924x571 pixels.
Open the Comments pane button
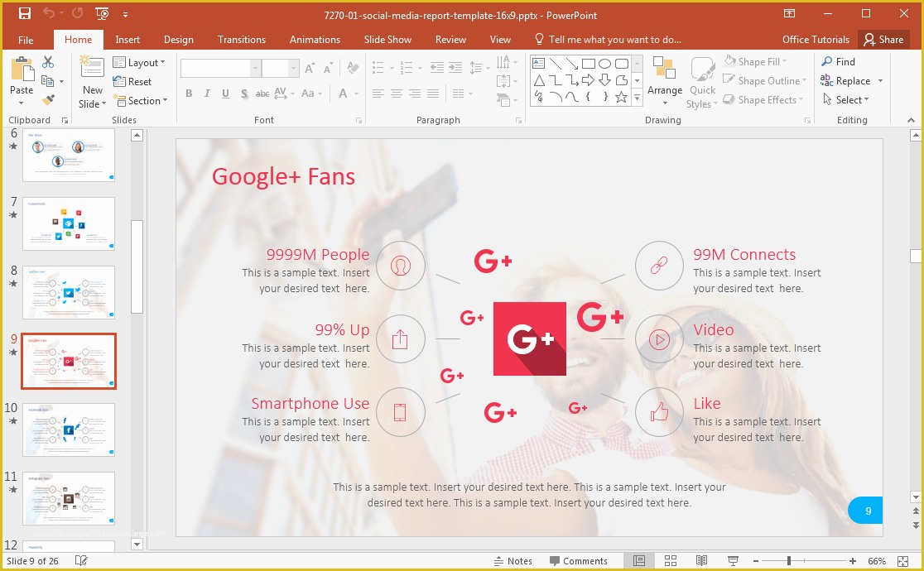click(x=578, y=561)
